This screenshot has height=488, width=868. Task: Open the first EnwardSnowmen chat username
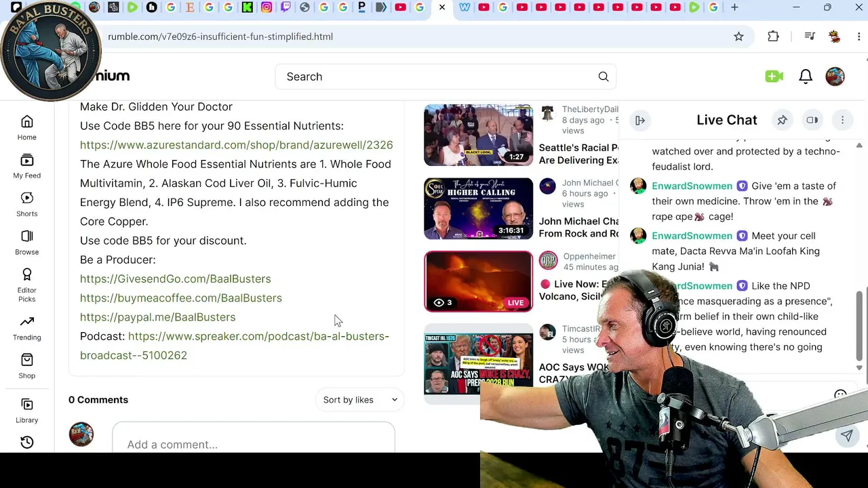(692, 186)
